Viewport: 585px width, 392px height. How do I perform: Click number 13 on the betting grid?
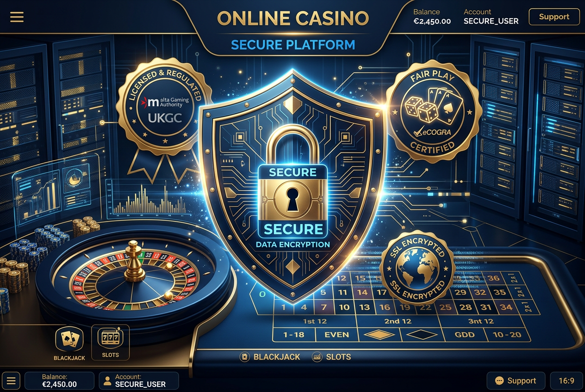[365, 307]
